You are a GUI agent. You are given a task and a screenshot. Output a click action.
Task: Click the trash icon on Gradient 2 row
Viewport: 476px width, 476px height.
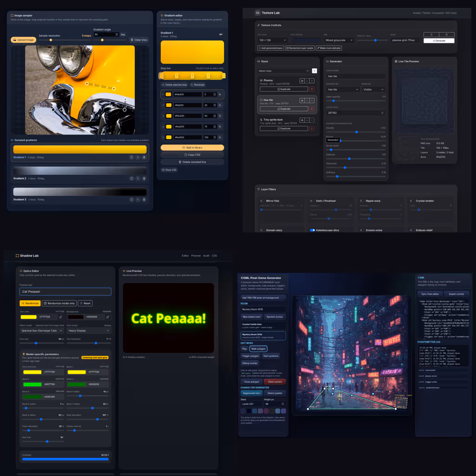[x=144, y=178]
